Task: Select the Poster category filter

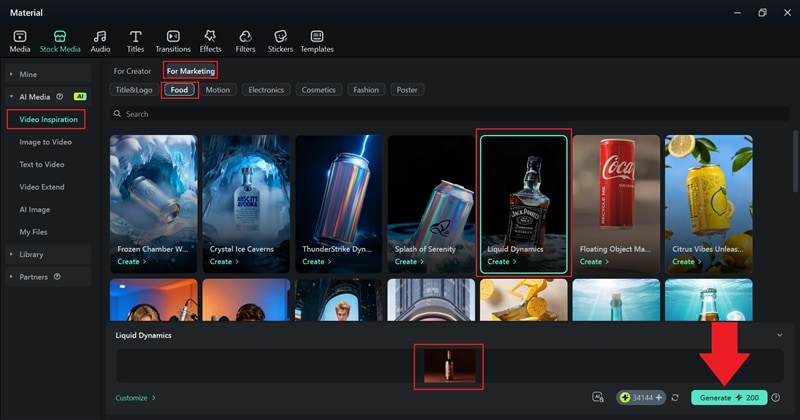Action: pyautogui.click(x=407, y=90)
